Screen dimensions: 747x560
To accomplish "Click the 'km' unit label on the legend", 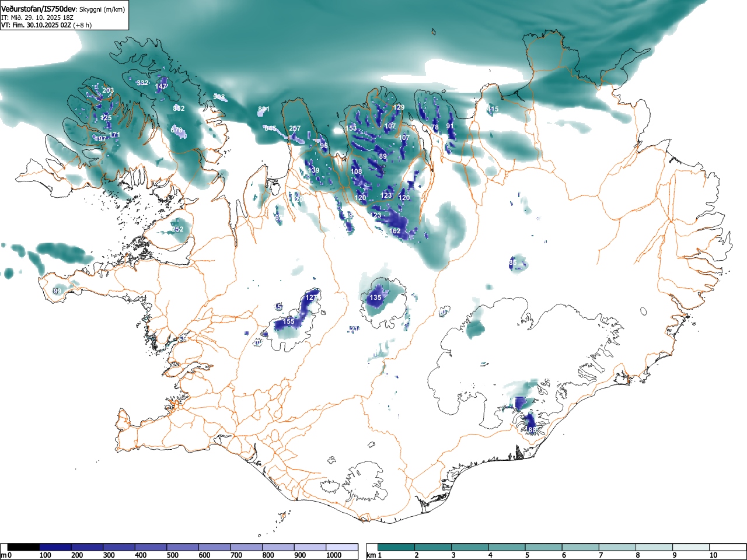I will pos(371,555).
